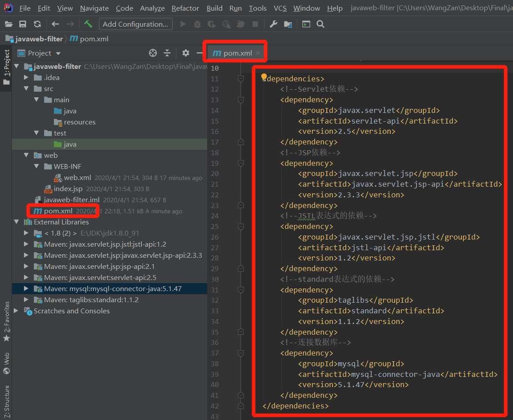Click the fold marker on line 25
The height and width of the screenshot is (420, 513).
pyautogui.click(x=241, y=226)
